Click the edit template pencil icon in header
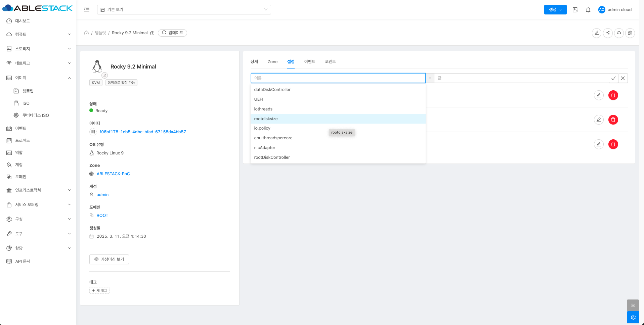 coord(596,33)
